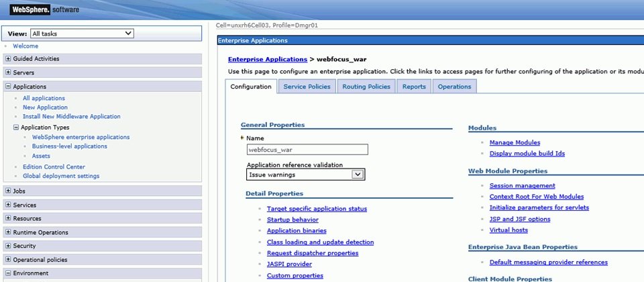Open Business-level applications
This screenshot has width=644, height=282.
69,146
